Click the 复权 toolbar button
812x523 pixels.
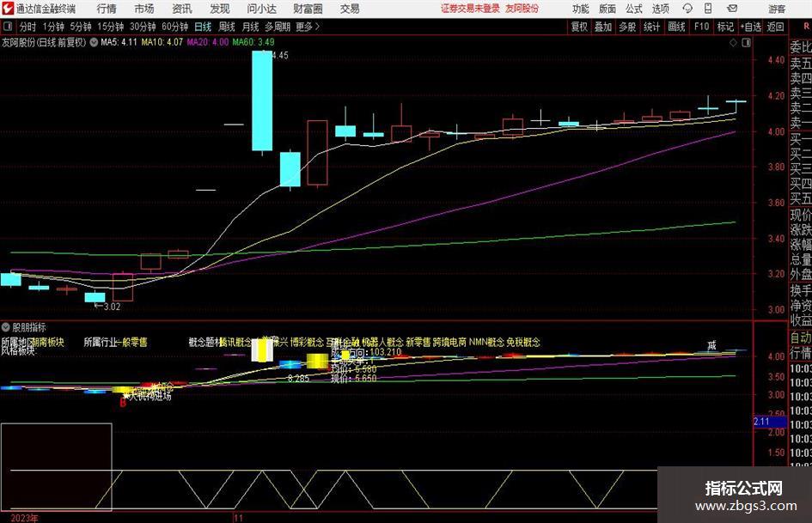579,27
